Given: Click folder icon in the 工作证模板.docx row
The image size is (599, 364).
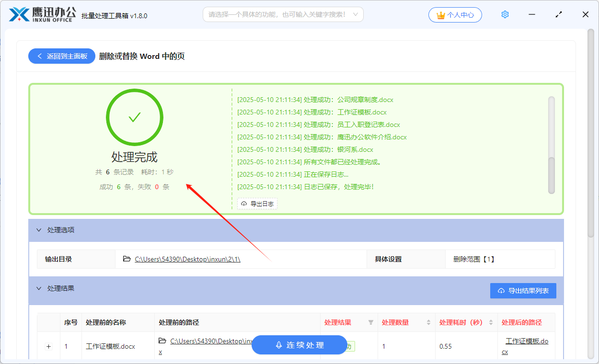Looking at the screenshot, I should [x=162, y=341].
